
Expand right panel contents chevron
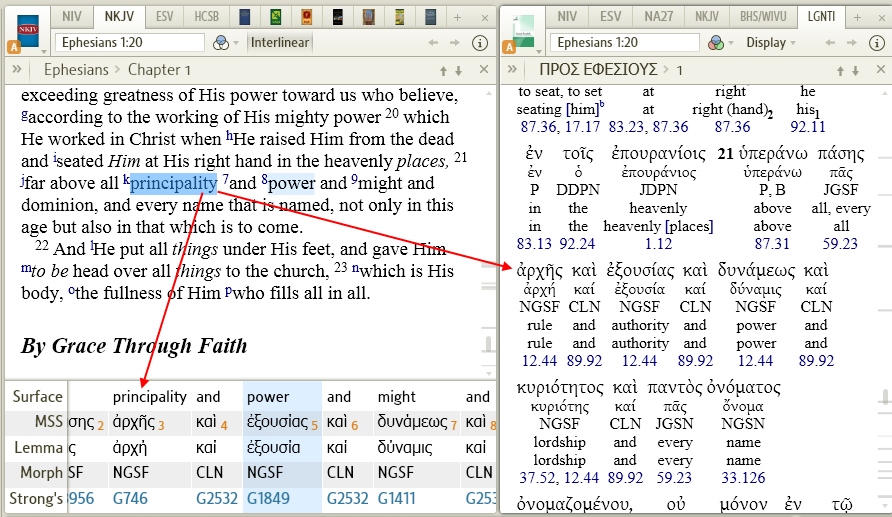(513, 69)
